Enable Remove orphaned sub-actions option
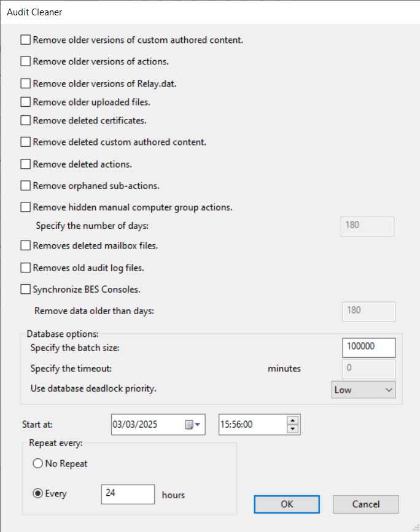 pyautogui.click(x=25, y=185)
